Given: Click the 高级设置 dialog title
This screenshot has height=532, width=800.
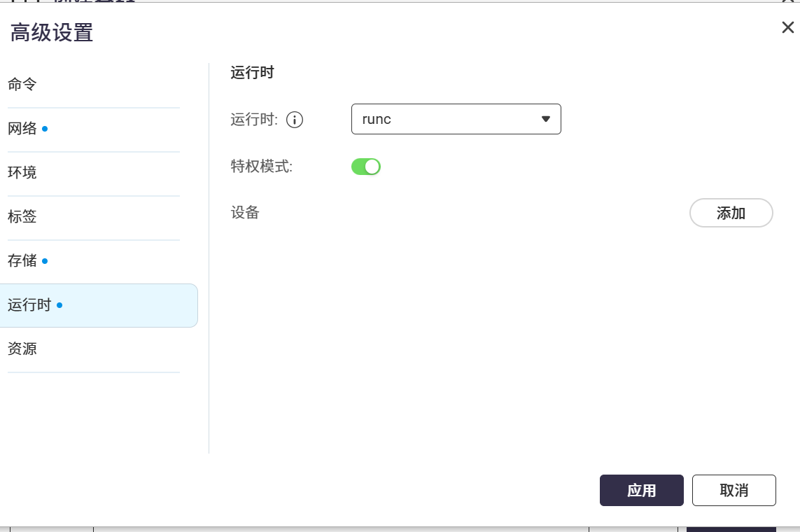Looking at the screenshot, I should tap(52, 32).
